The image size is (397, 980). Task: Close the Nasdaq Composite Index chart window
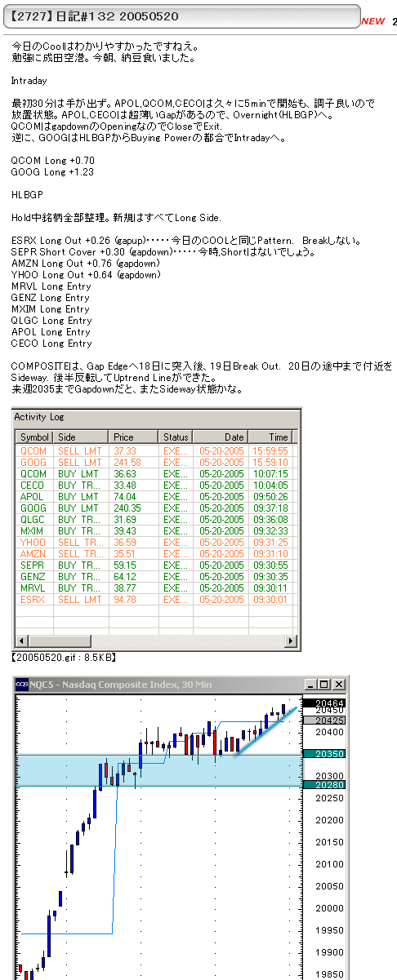pos(338,685)
